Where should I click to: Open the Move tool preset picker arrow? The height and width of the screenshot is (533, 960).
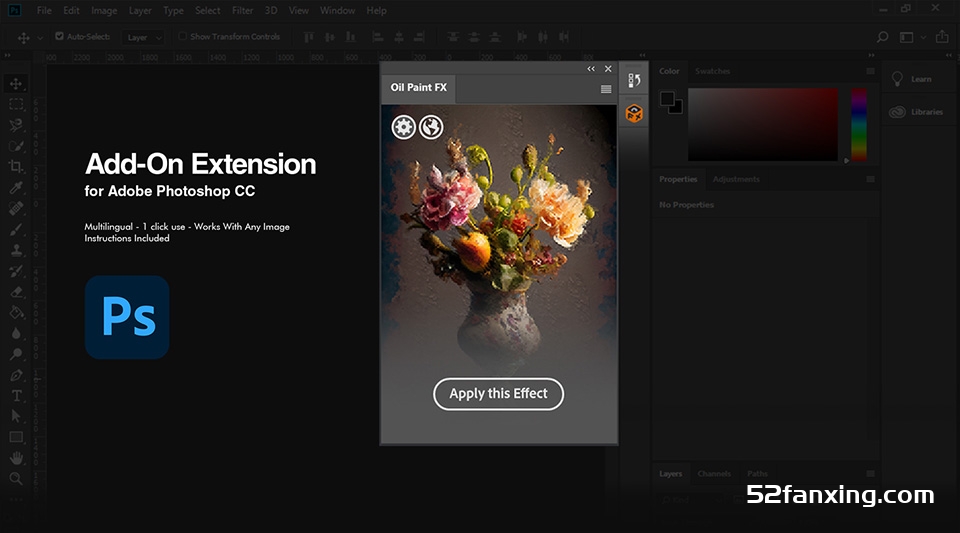pyautogui.click(x=40, y=38)
